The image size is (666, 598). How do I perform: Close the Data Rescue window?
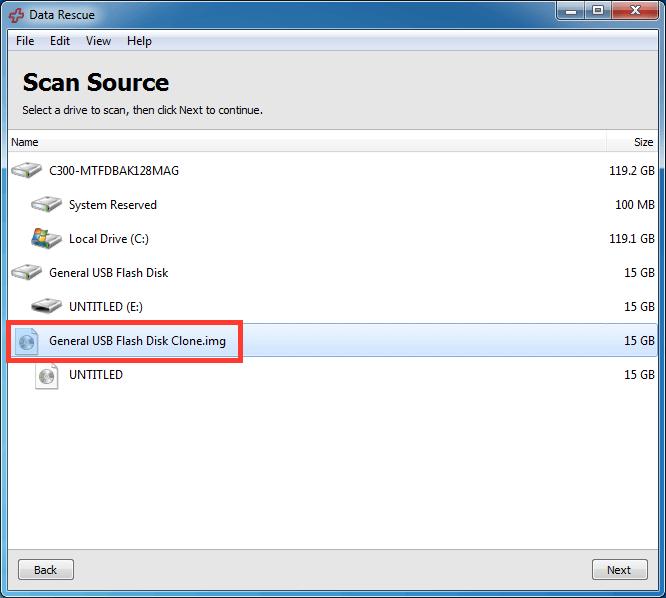635,11
